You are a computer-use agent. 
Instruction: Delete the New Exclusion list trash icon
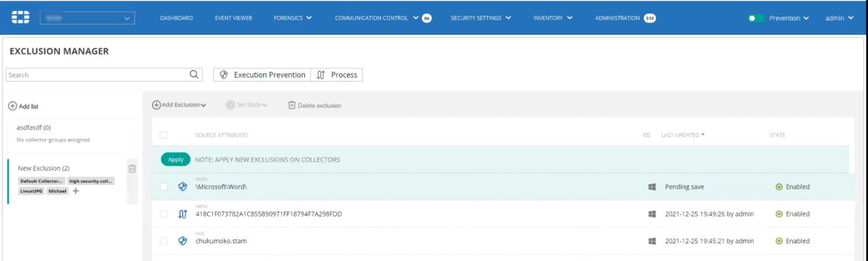pos(132,169)
